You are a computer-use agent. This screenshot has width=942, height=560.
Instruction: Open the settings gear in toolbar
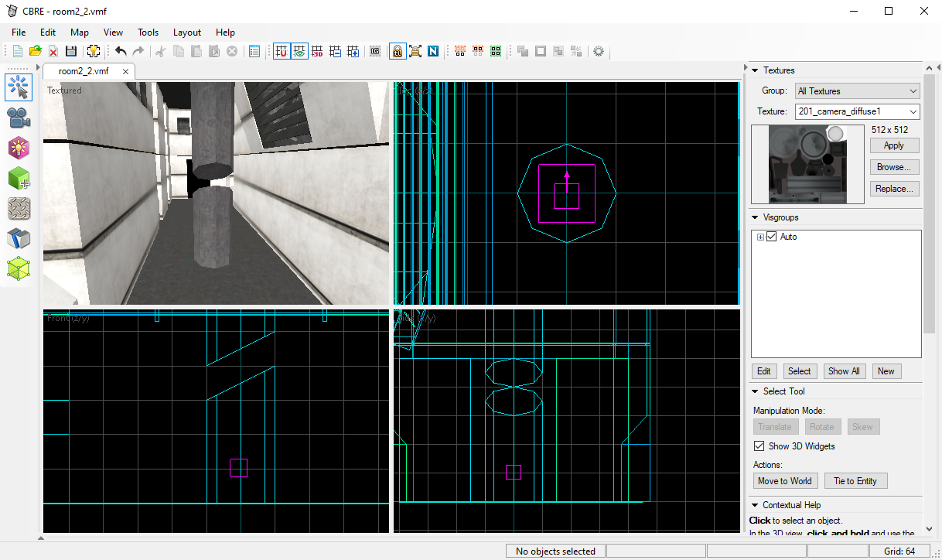click(598, 51)
